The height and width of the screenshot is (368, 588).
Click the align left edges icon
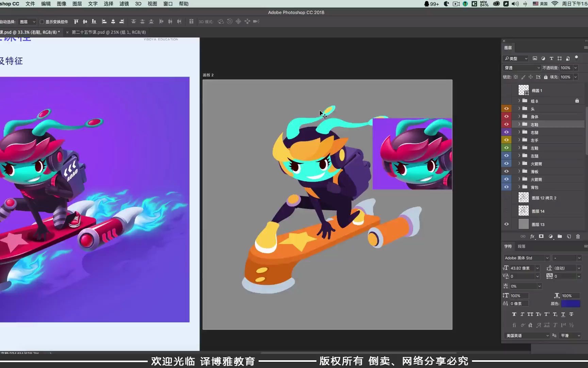104,21
